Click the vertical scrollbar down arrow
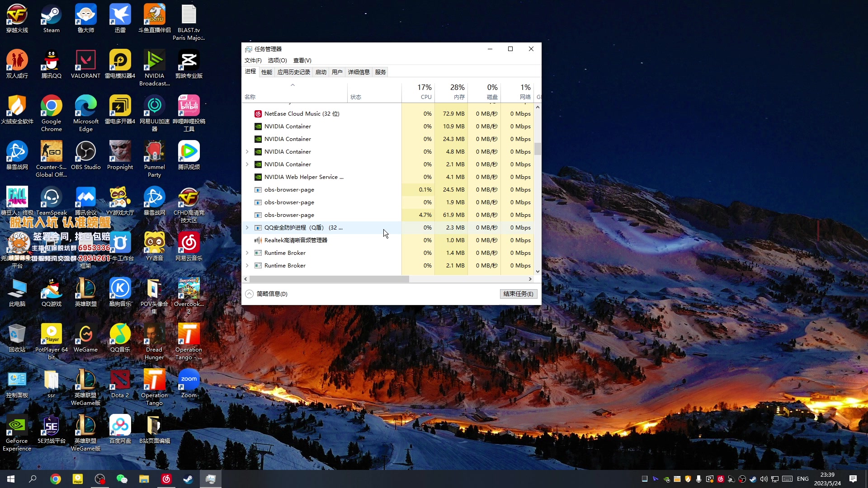This screenshot has width=868, height=488. 538,272
